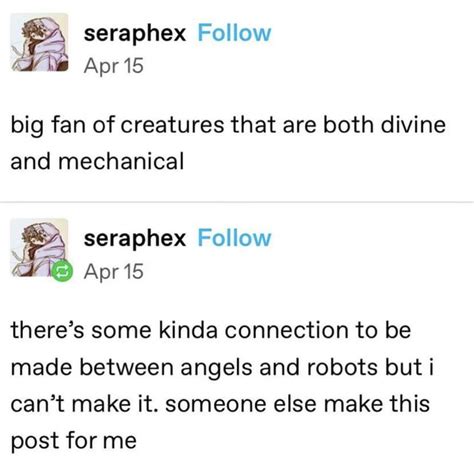Click the green reblog badge icon

[x=62, y=271]
